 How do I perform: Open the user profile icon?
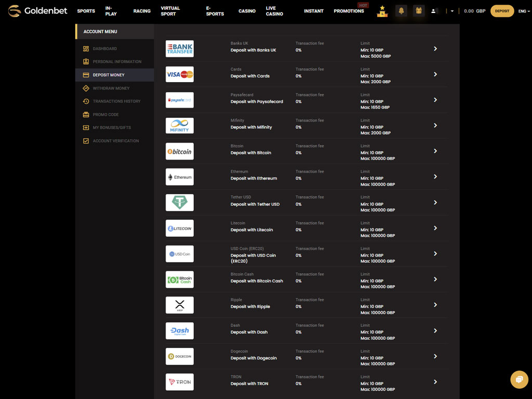click(x=433, y=11)
